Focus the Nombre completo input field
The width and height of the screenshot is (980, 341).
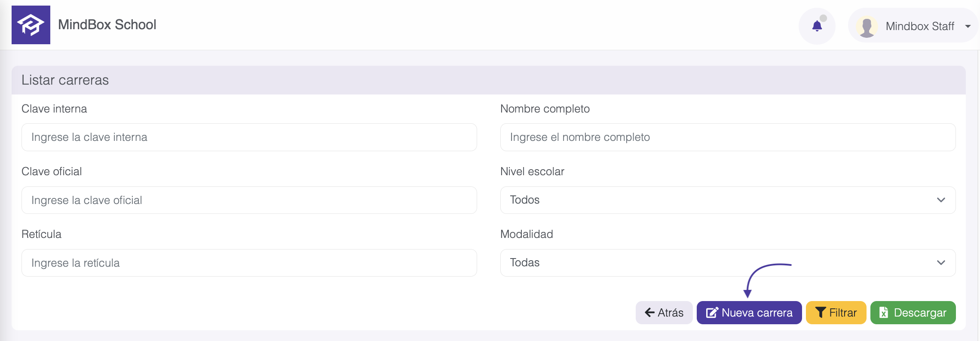tap(728, 137)
